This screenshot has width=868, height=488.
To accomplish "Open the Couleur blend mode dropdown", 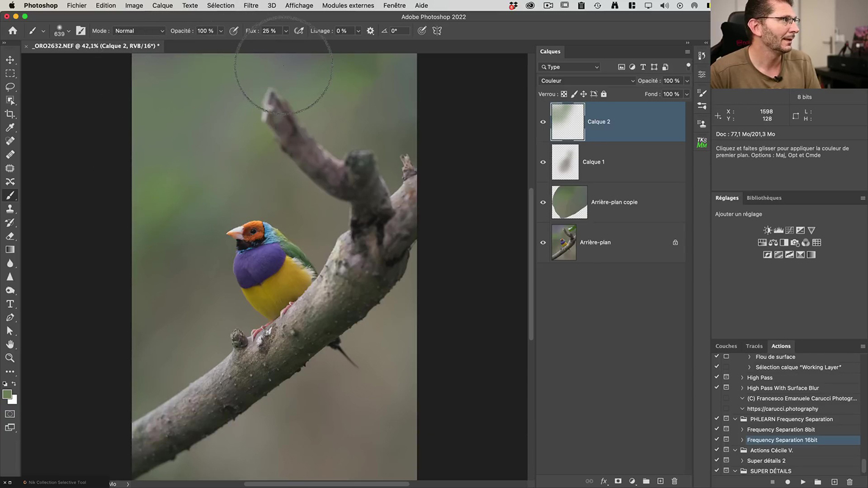I will (587, 81).
